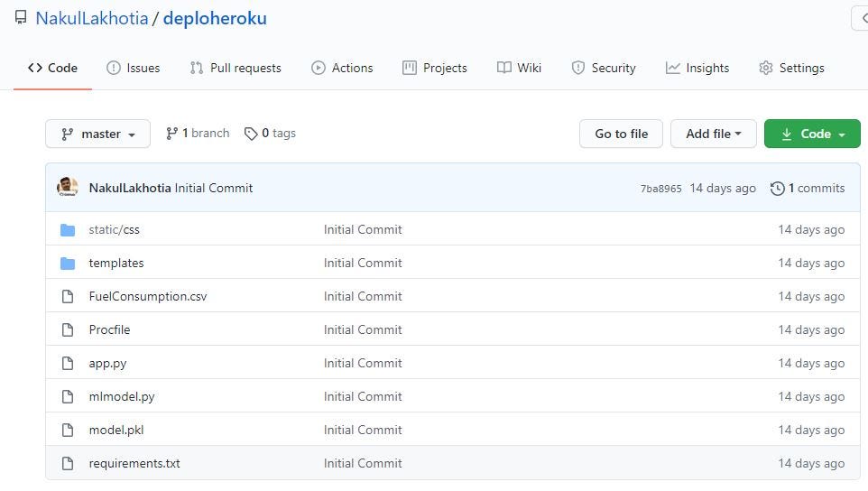868x491 pixels.
Task: Expand the green Code download dropdown
Action: click(812, 134)
